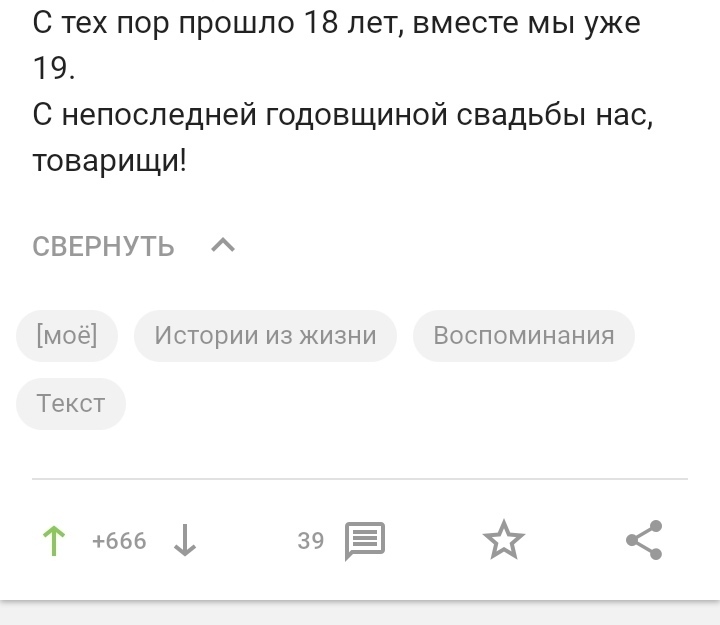The image size is (720, 625).
Task: Tap the Текст tag chip
Action: (71, 403)
